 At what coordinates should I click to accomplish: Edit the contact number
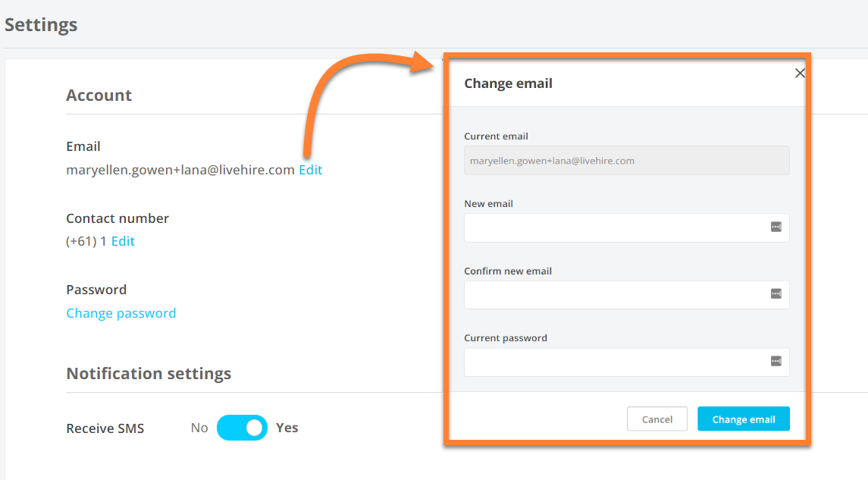tap(123, 240)
